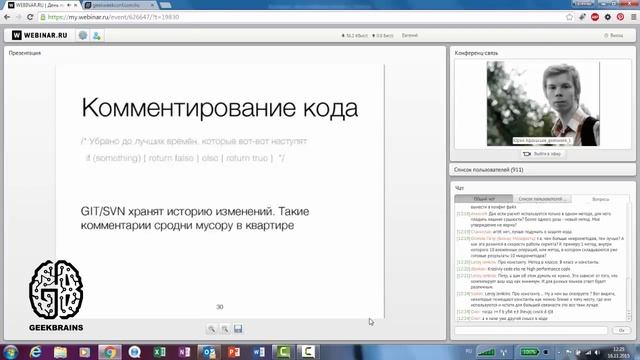Click the clock in the system tray
Image resolution: width=640 pixels, height=360 pixels.
point(619,352)
